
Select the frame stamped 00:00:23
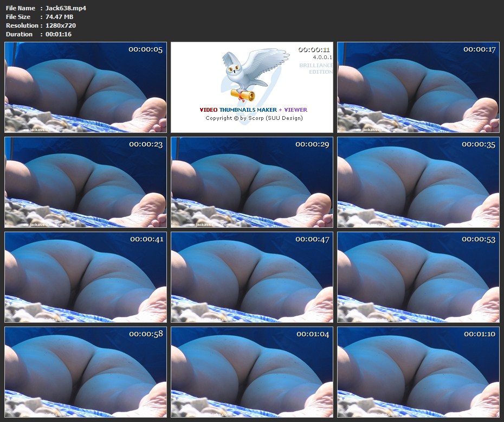coord(86,182)
